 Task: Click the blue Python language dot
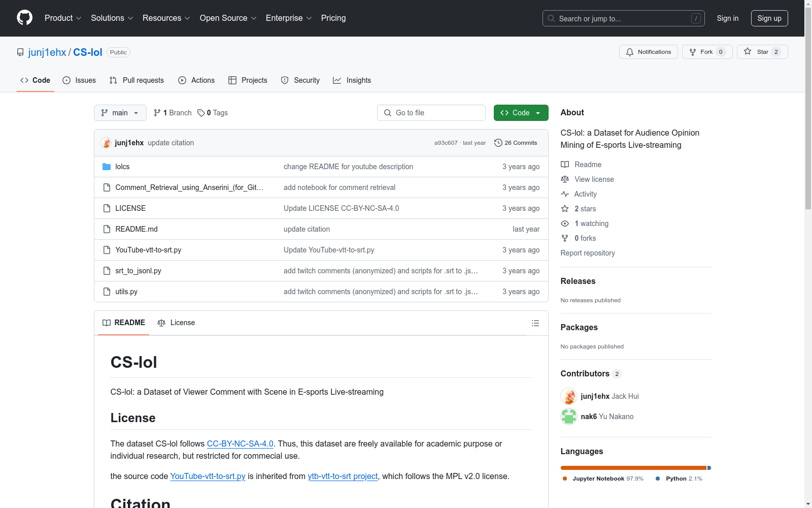pos(658,479)
